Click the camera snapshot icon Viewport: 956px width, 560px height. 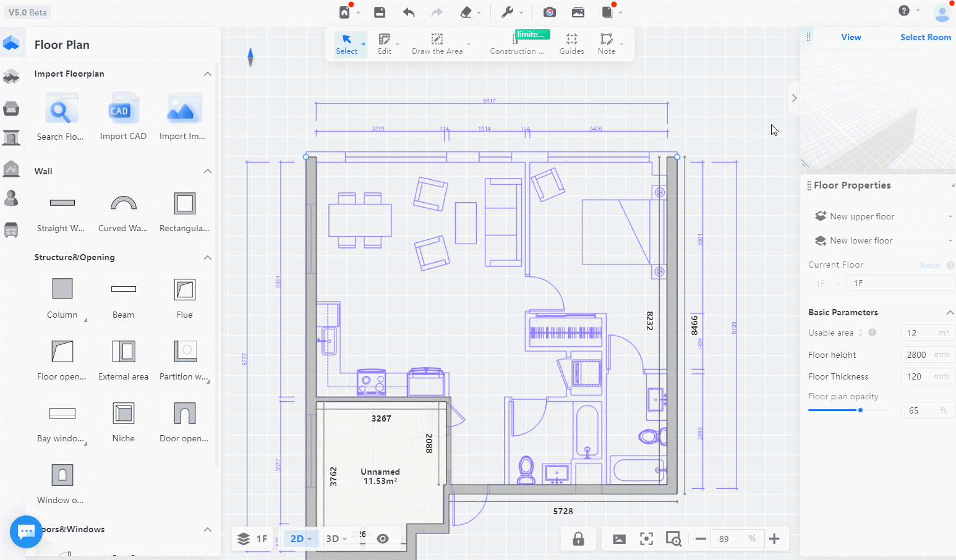tap(549, 12)
